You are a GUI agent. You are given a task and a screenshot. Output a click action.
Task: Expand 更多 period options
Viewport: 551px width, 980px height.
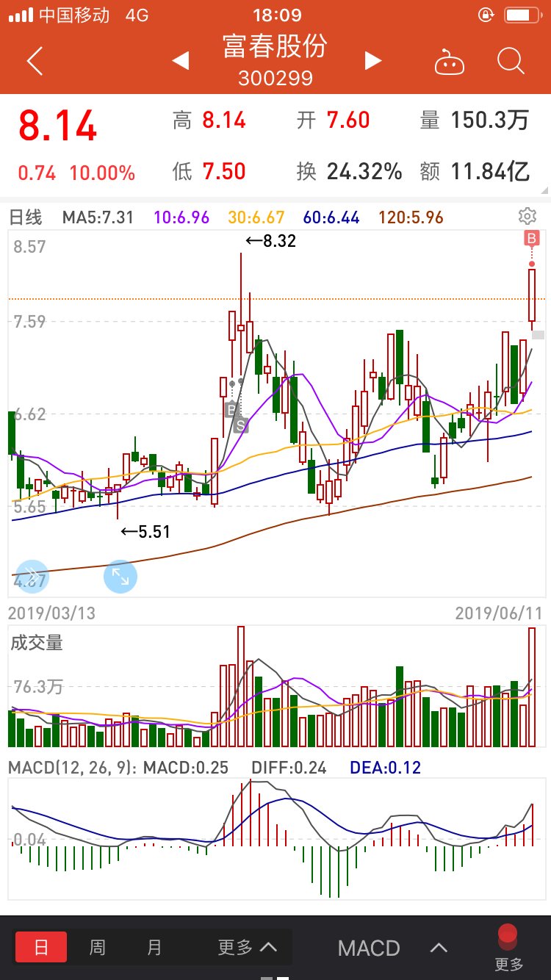click(248, 948)
